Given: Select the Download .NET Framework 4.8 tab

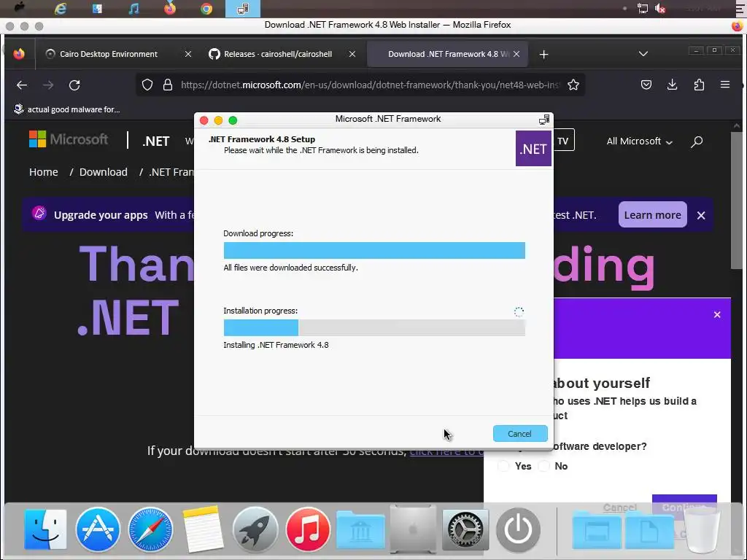Looking at the screenshot, I should tap(449, 54).
